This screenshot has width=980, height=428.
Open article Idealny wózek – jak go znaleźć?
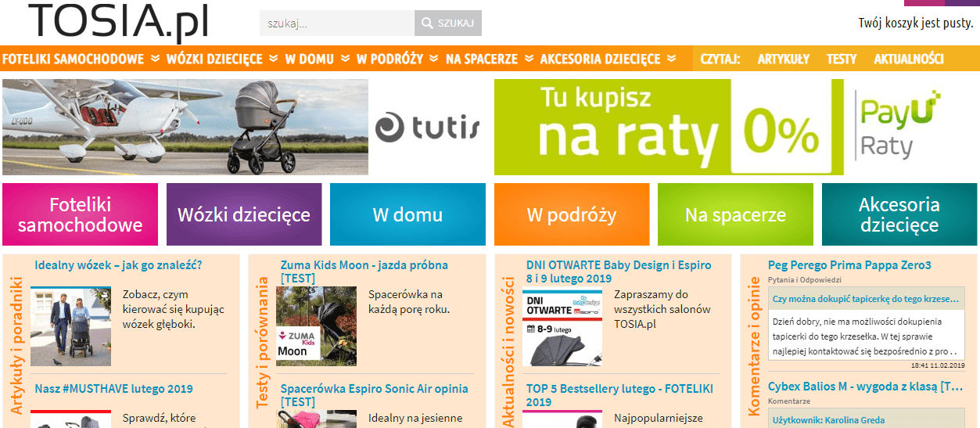(x=118, y=265)
